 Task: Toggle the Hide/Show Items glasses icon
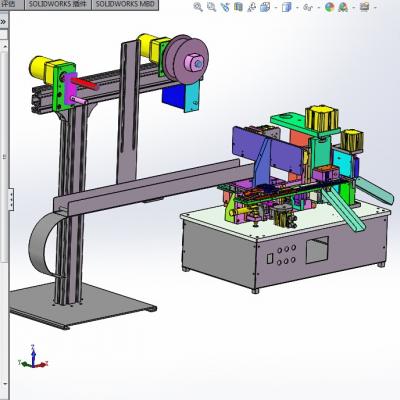[x=308, y=7]
